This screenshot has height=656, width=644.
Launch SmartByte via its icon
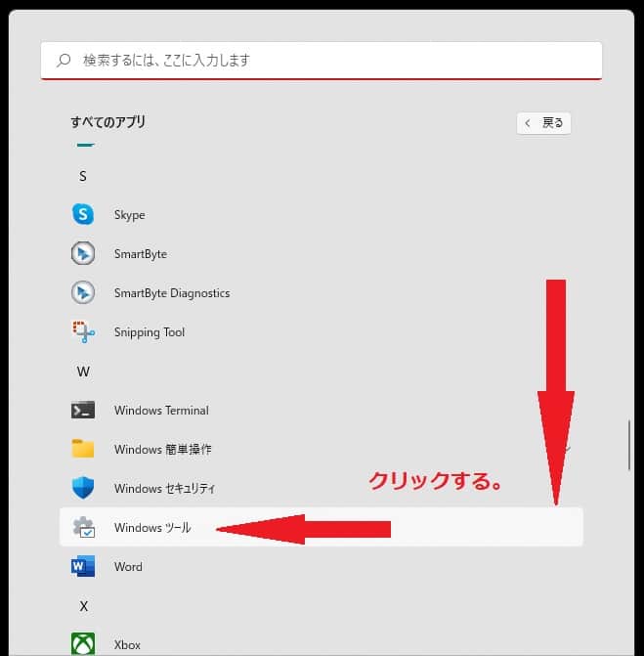[x=83, y=253]
